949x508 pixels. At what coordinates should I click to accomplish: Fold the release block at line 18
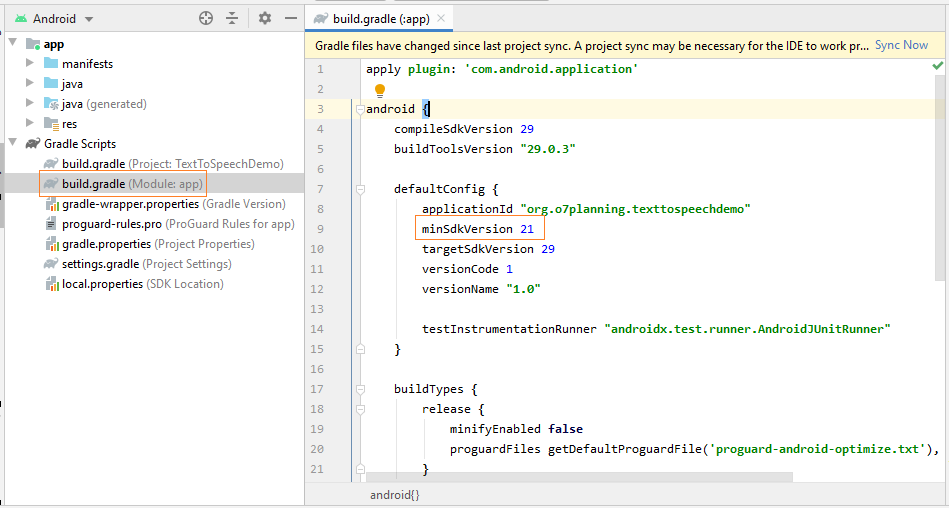click(360, 409)
